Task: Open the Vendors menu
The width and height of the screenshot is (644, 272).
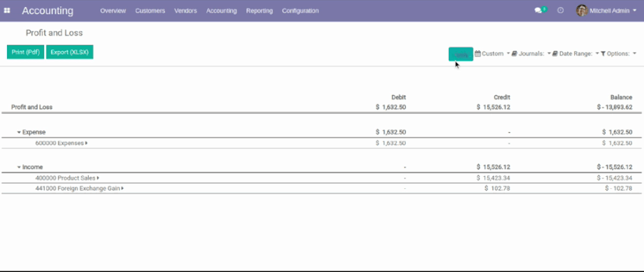Action: (185, 10)
